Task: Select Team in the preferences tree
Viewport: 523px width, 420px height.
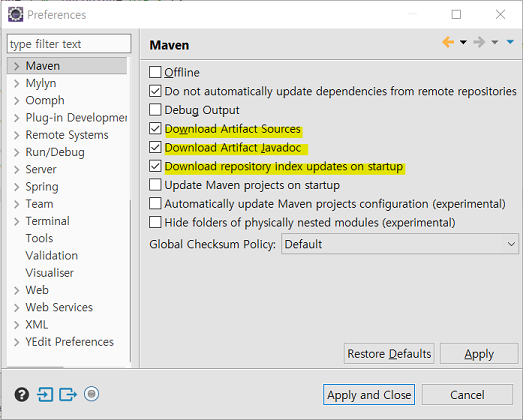Action: coord(39,204)
